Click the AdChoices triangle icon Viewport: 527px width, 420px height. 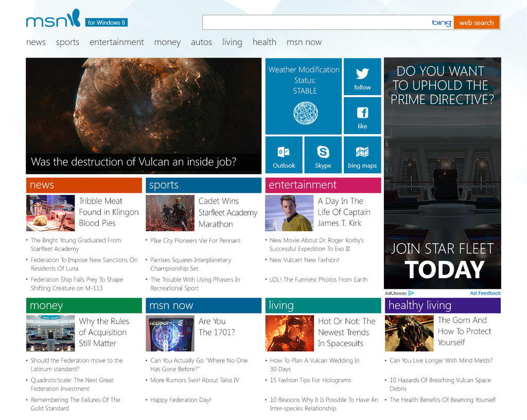pyautogui.click(x=411, y=293)
